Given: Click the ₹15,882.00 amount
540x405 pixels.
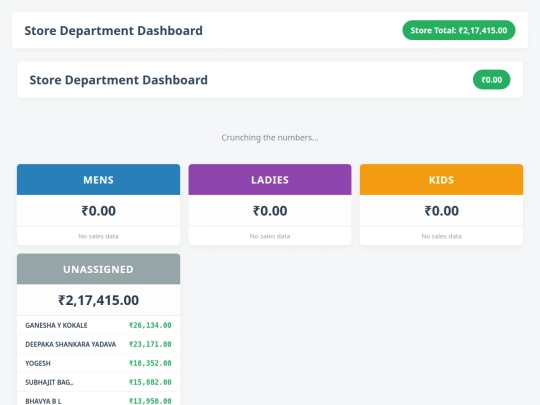Looking at the screenshot, I should [x=150, y=382].
